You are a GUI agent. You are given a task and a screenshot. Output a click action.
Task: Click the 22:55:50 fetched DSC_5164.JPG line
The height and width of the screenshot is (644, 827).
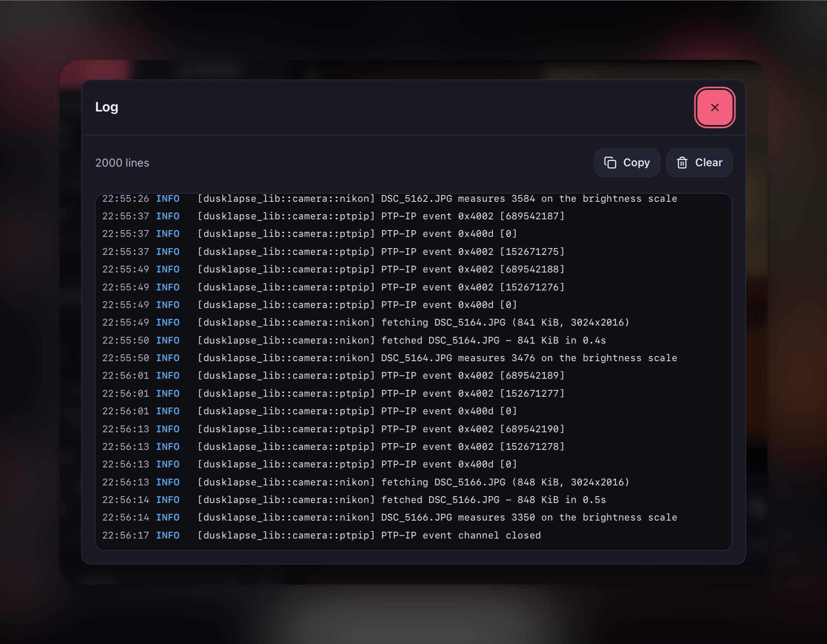coord(413,340)
